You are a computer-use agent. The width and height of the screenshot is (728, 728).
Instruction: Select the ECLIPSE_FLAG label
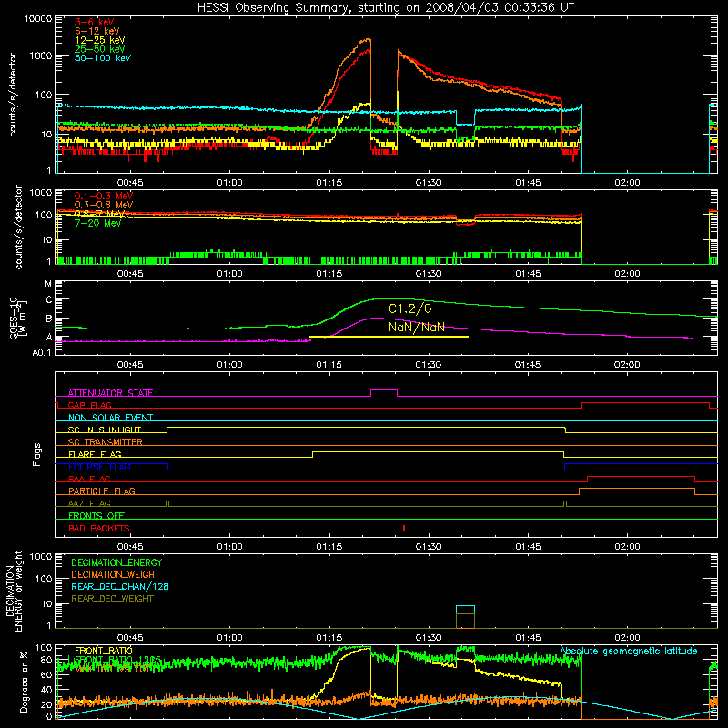pyautogui.click(x=99, y=467)
